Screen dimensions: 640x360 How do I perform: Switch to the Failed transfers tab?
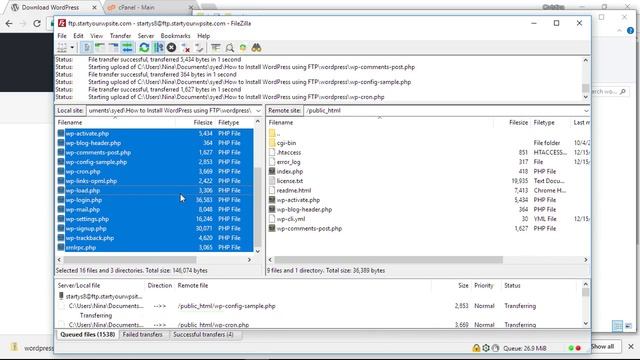[x=142, y=334]
